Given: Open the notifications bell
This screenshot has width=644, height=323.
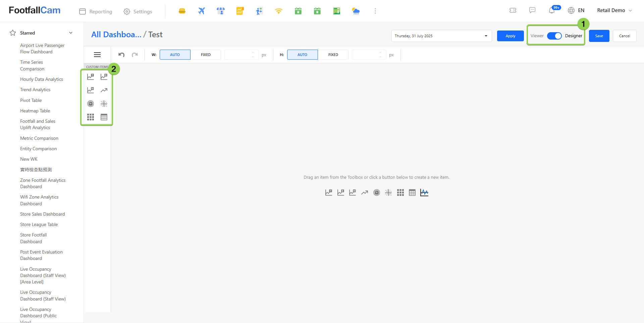Looking at the screenshot, I should 552,10.
